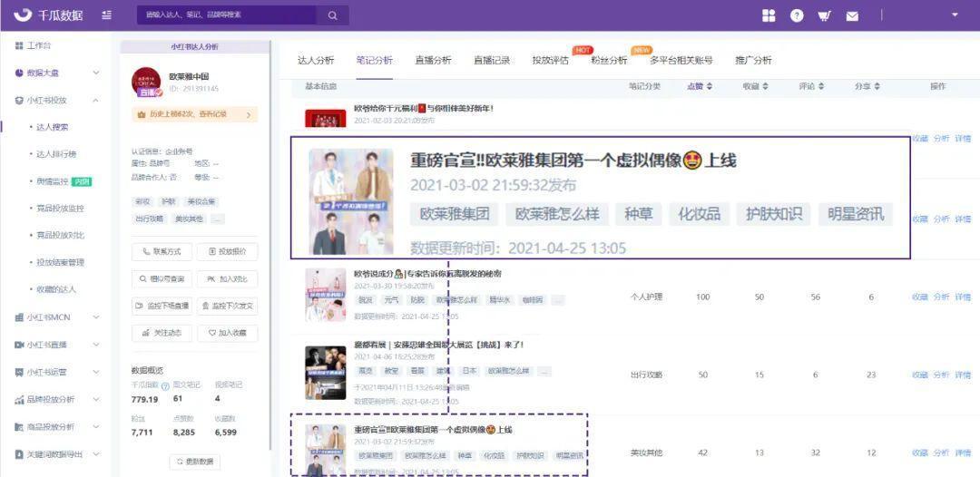Click the 千瓜数据 logo
Viewport: 980px width, 477px height.
[48, 15]
